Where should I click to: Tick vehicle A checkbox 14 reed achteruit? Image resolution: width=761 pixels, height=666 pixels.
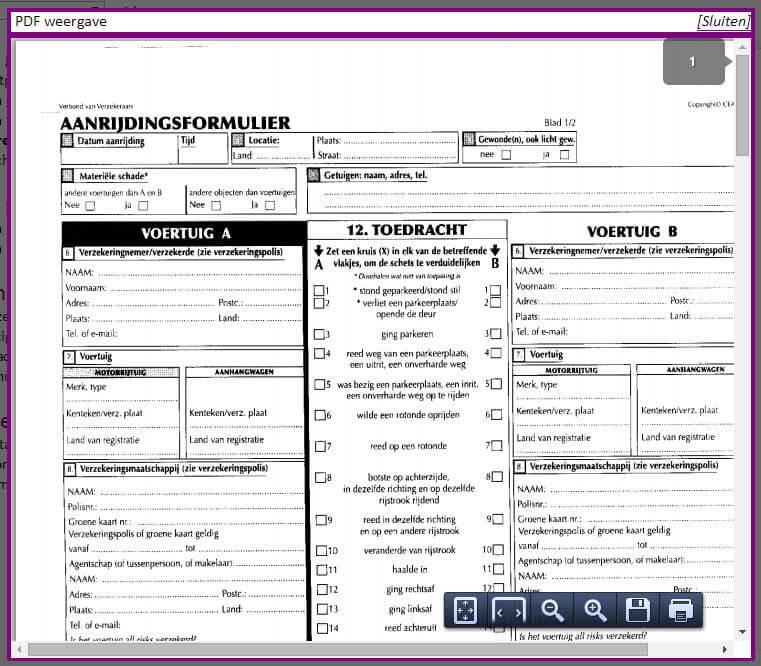322,628
